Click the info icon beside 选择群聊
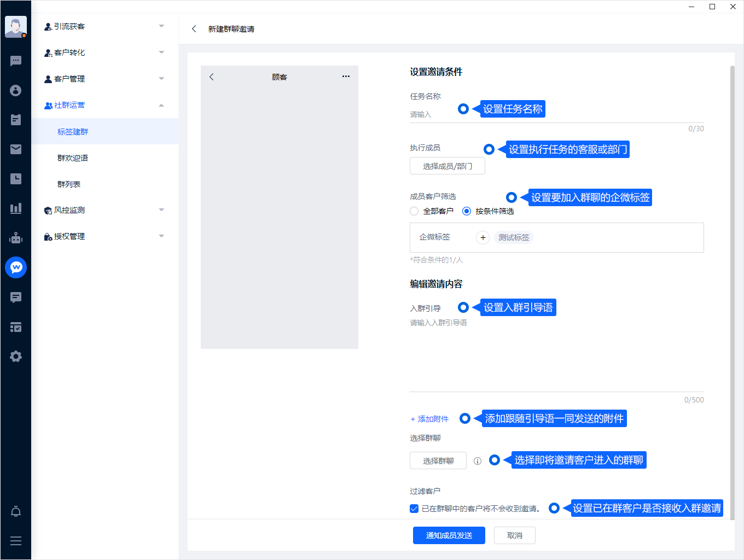 click(478, 461)
